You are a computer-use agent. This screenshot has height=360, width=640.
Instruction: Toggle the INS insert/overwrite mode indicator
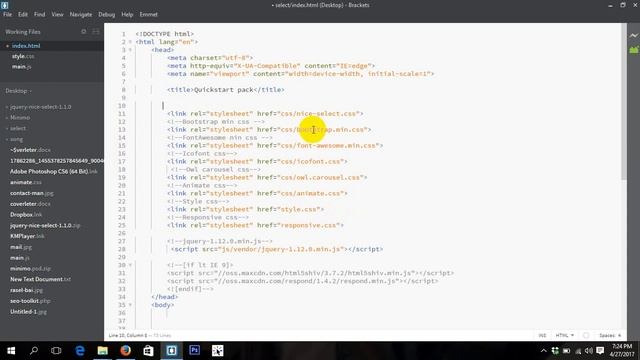542,335
